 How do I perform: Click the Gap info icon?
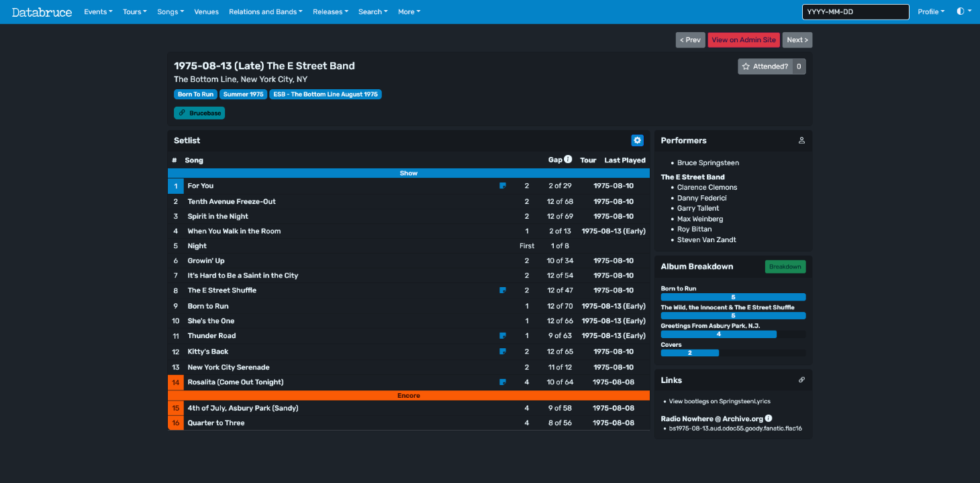coord(568,160)
